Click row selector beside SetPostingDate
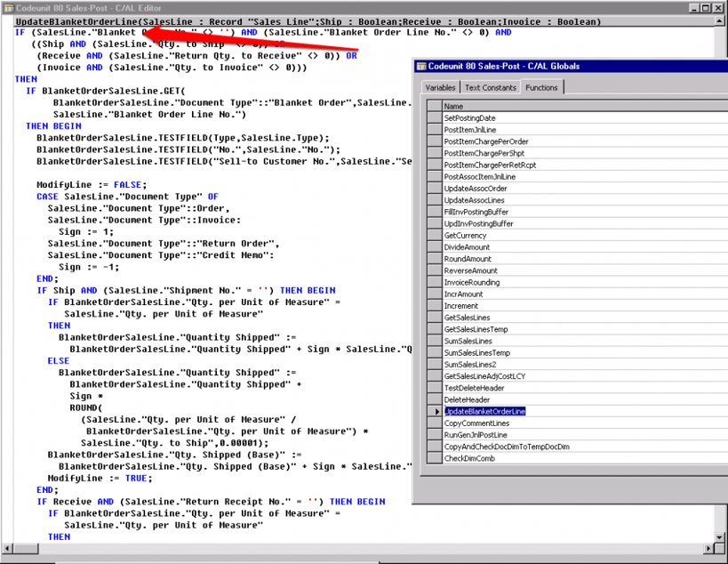 435,118
